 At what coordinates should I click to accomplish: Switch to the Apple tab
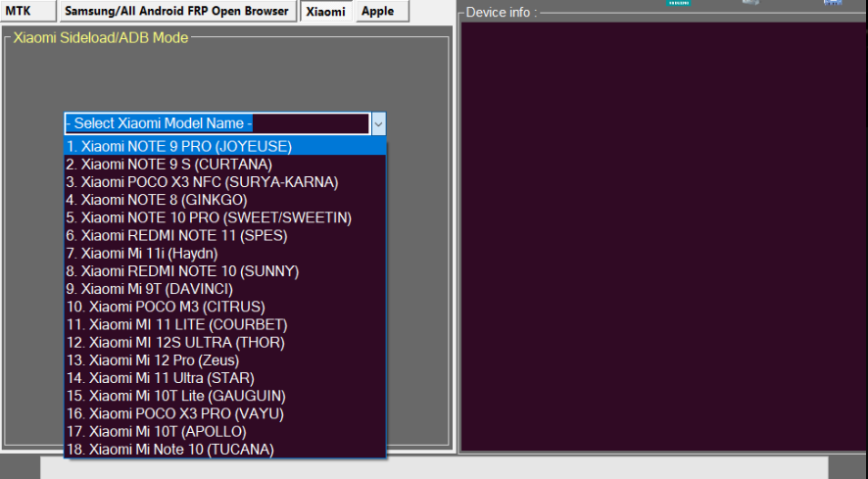pos(382,11)
